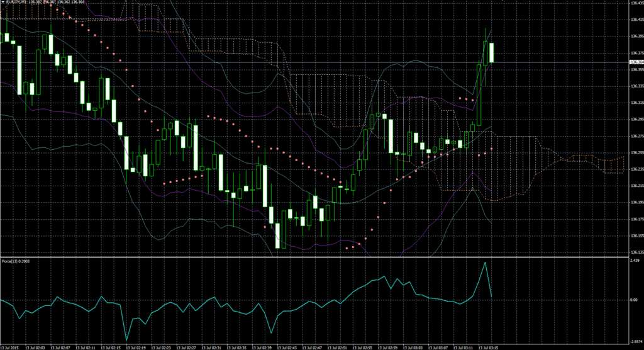
Task: Click the 136.235 price scale label
Action: pyautogui.click(x=636, y=169)
